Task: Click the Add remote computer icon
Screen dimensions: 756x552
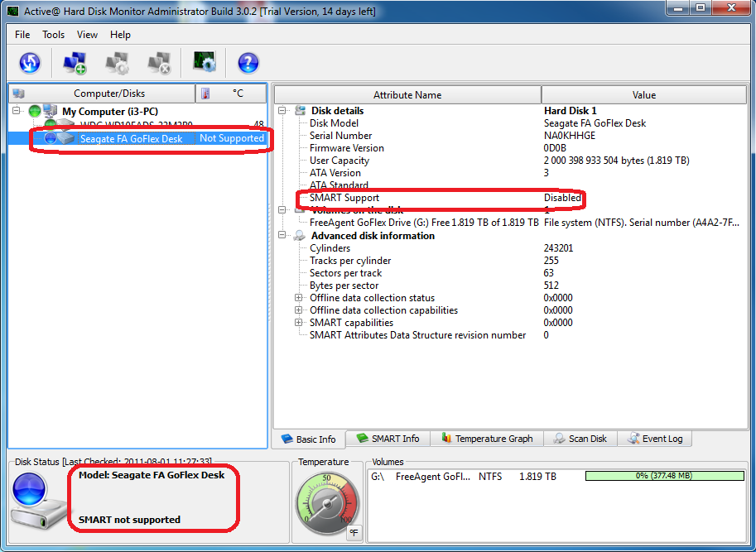Action: [75, 63]
